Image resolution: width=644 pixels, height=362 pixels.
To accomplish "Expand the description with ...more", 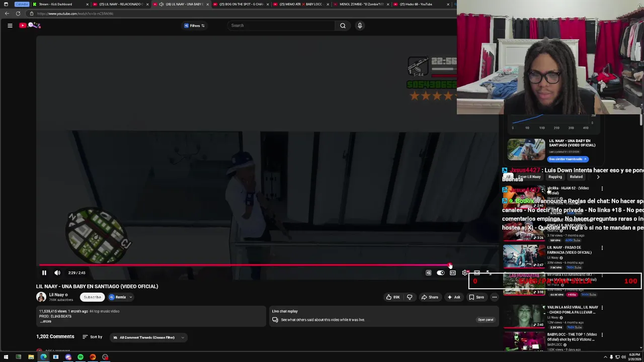I will [46, 321].
